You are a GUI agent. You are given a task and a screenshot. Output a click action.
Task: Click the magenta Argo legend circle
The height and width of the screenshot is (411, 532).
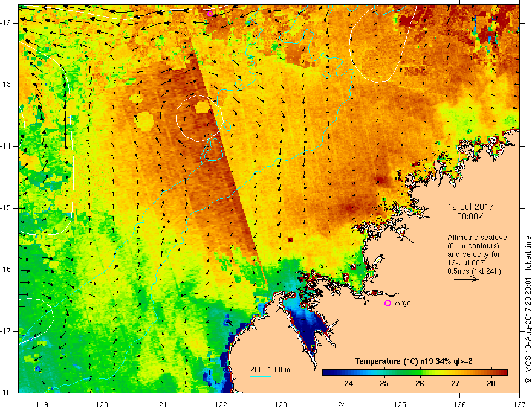click(388, 303)
